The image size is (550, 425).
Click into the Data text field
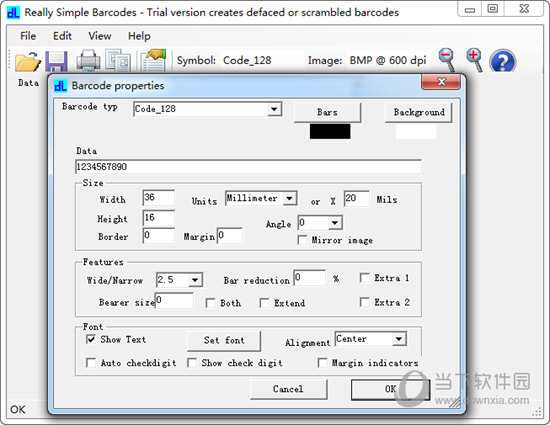[x=248, y=167]
